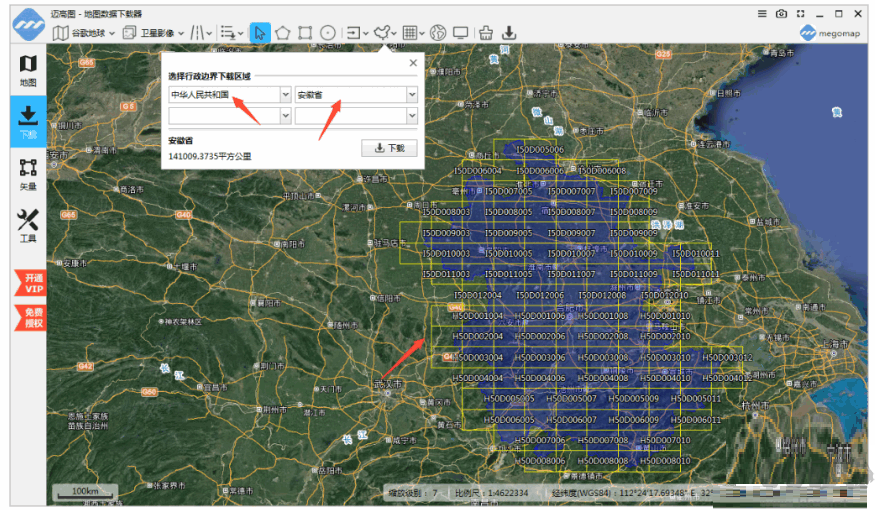
Task: Open the 工具 sidebar tab
Action: pos(28,225)
